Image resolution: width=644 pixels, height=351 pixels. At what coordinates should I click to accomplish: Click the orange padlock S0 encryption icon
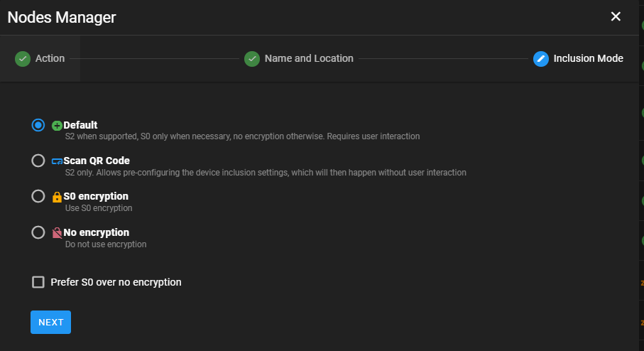coord(58,197)
